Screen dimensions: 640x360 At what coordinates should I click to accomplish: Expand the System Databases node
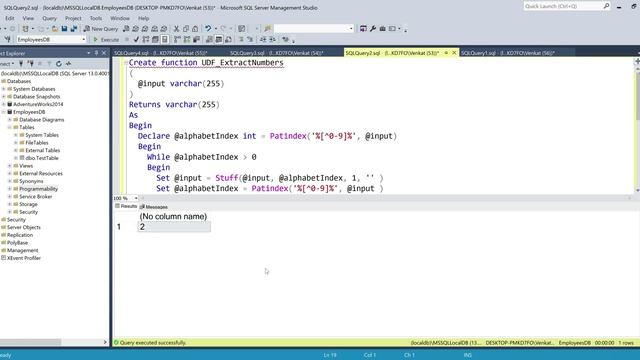(4, 89)
